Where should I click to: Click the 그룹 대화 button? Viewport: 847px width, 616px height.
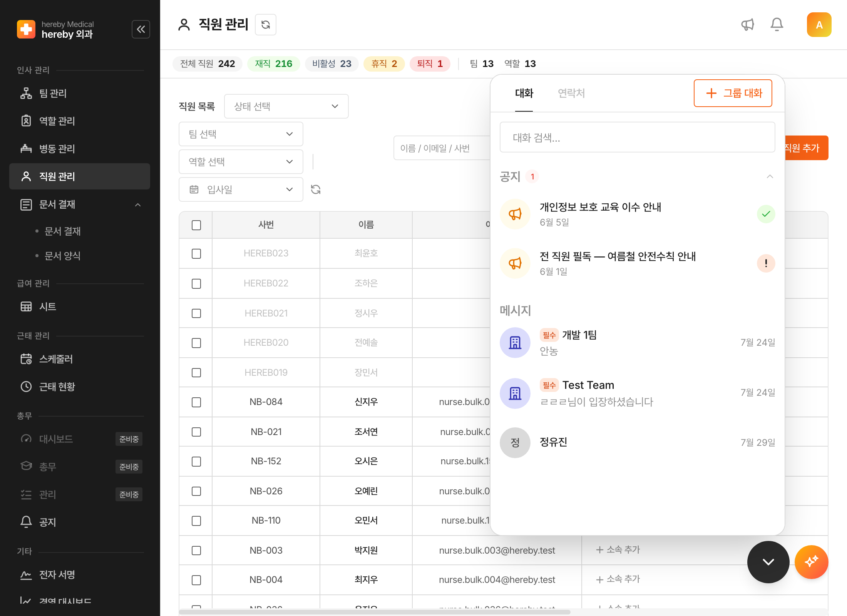733,93
